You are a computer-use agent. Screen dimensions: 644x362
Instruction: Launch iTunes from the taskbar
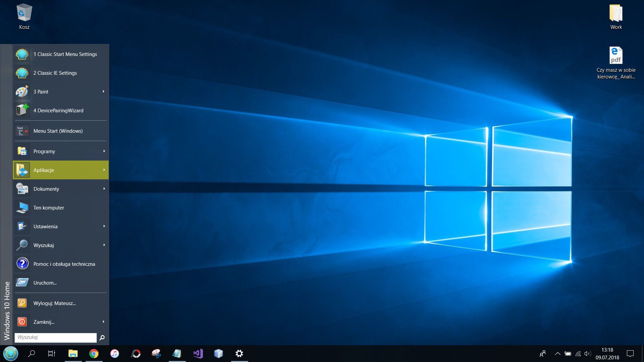(x=115, y=354)
